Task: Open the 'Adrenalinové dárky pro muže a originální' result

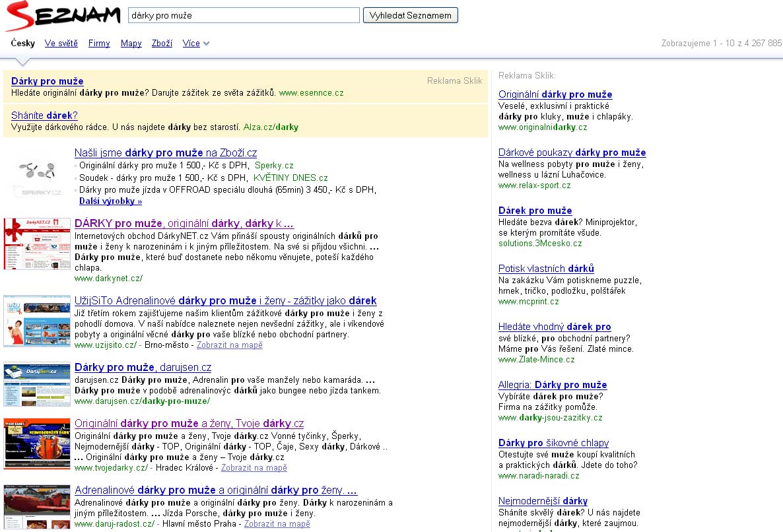Action: 216,490
